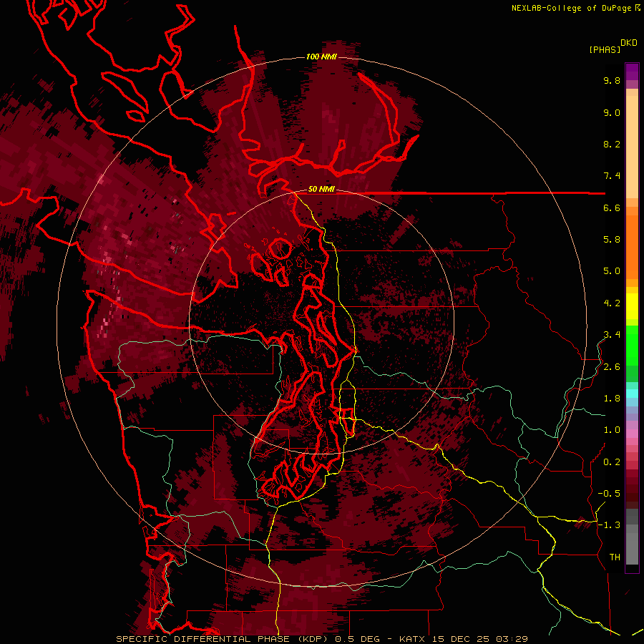
Task: Pick the yellow color bar segment
Action: tap(632, 306)
